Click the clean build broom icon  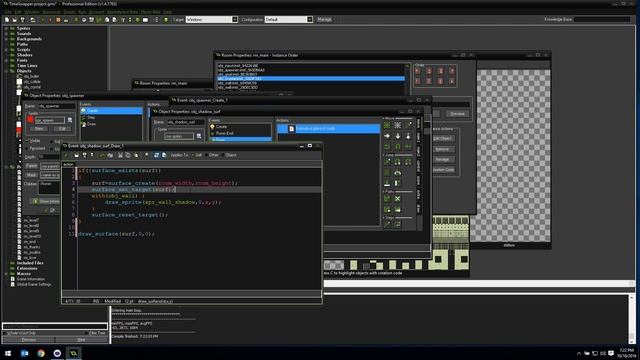click(66, 20)
